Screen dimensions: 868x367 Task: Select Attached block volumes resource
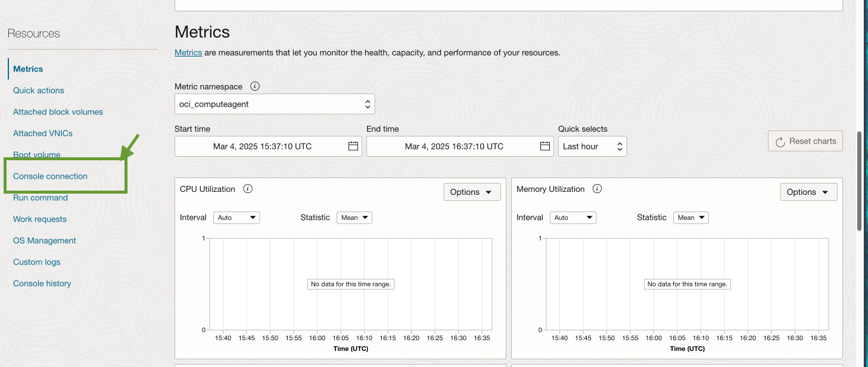click(58, 112)
